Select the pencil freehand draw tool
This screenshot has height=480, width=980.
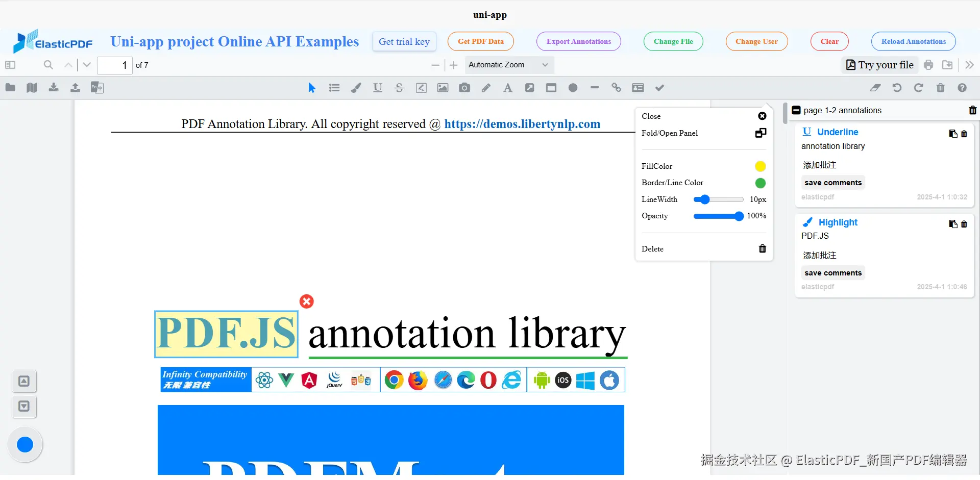point(486,88)
